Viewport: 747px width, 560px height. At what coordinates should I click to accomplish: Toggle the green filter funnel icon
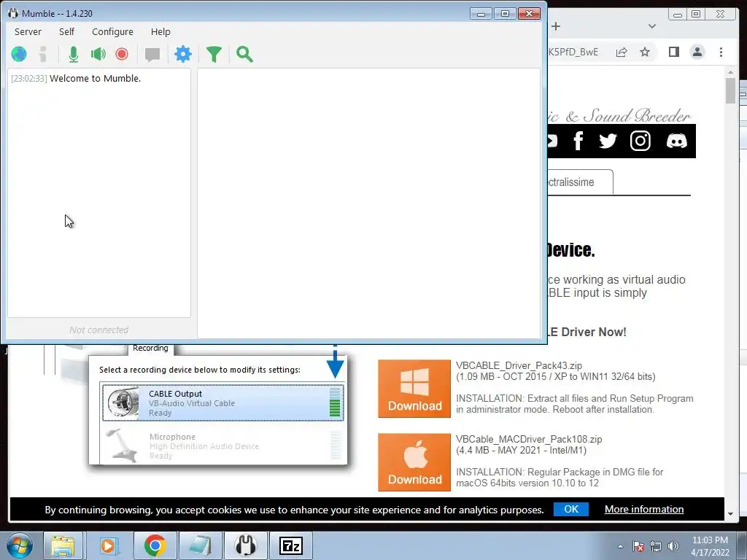click(x=214, y=54)
